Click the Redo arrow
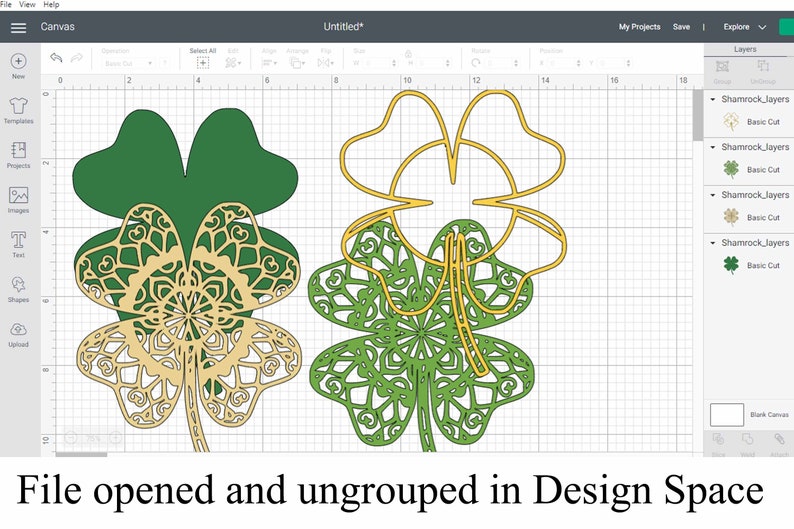The image size is (794, 529). pos(76,58)
